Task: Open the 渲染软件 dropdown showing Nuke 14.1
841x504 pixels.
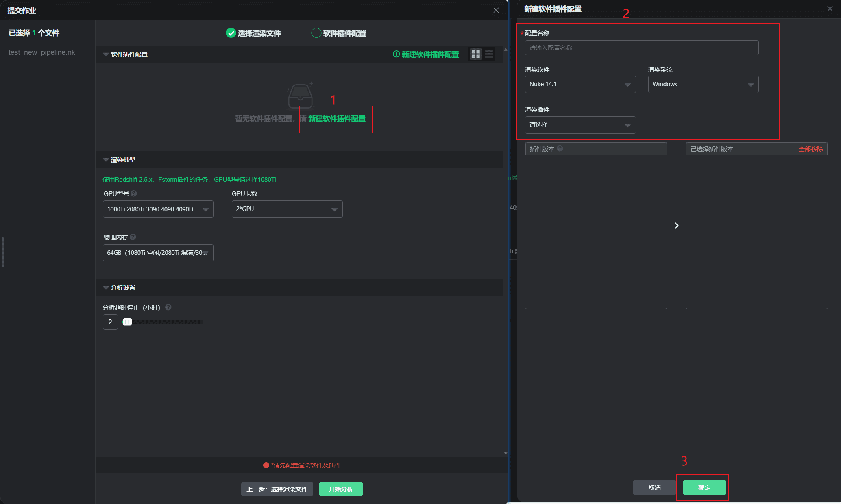Action: pyautogui.click(x=580, y=84)
